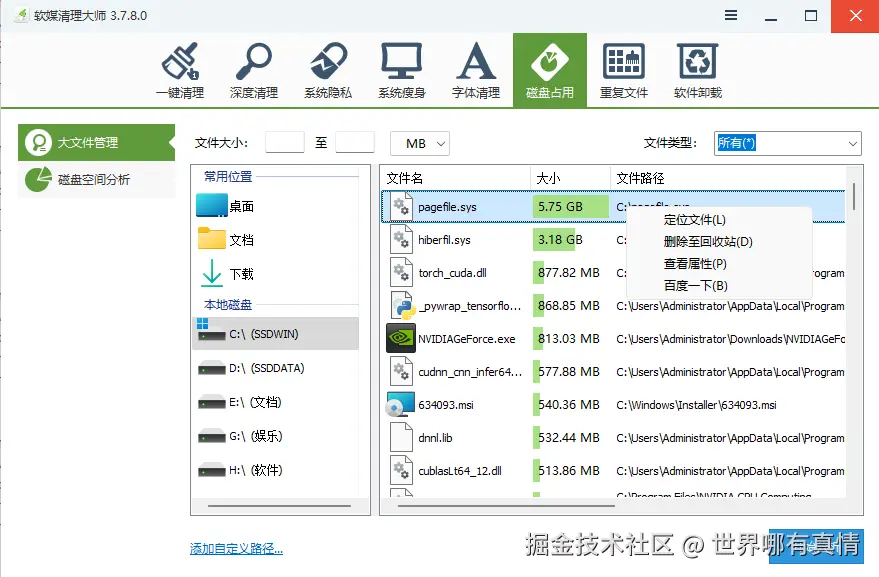Viewport: 879px width, 577px height.
Task: Select the cublasLt64_12.dll file name
Action: (460, 471)
